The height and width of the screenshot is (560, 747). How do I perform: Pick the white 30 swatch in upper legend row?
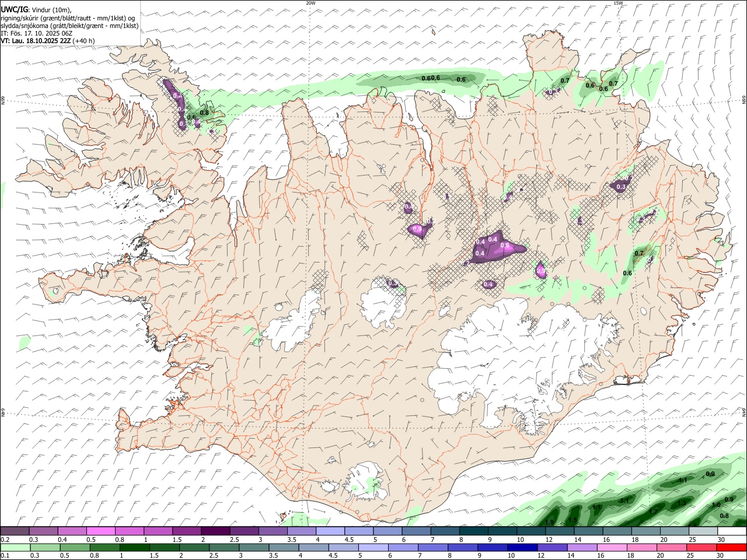(732, 531)
